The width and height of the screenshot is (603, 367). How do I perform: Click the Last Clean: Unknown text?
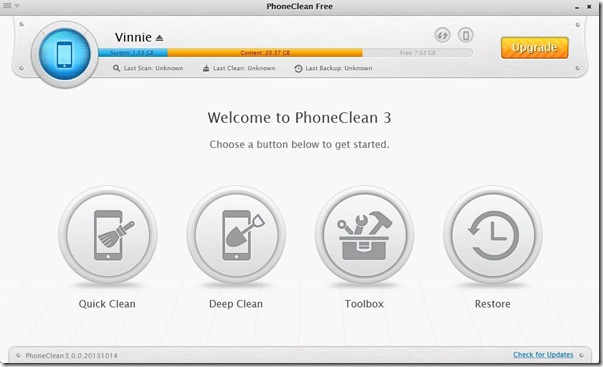click(244, 68)
